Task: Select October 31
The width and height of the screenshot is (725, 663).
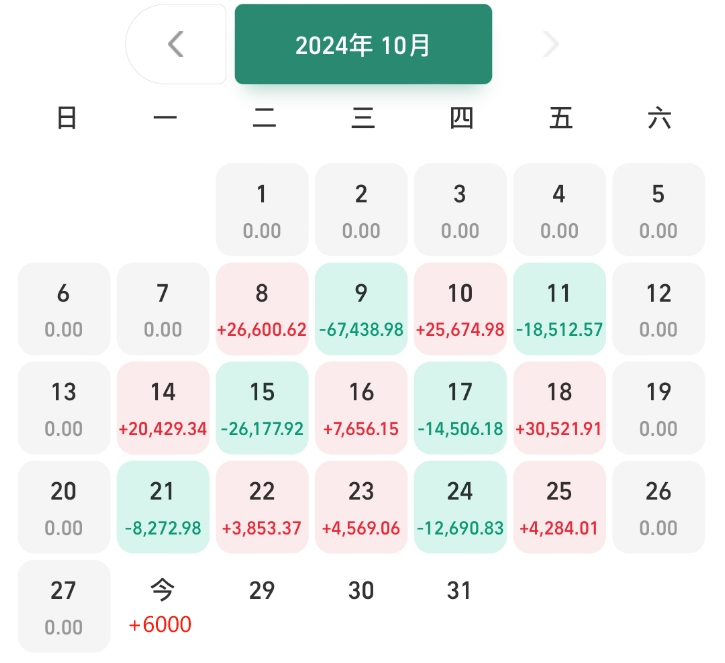Action: pyautogui.click(x=460, y=590)
